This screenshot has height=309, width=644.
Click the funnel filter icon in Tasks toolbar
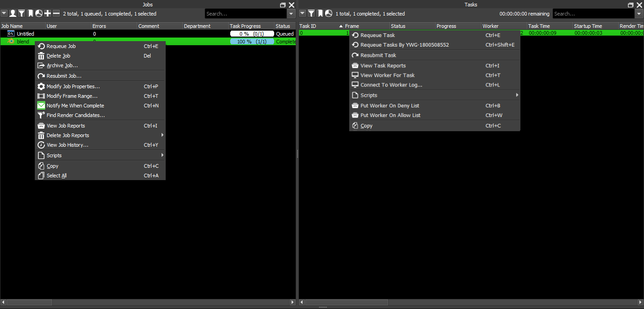pyautogui.click(x=311, y=14)
